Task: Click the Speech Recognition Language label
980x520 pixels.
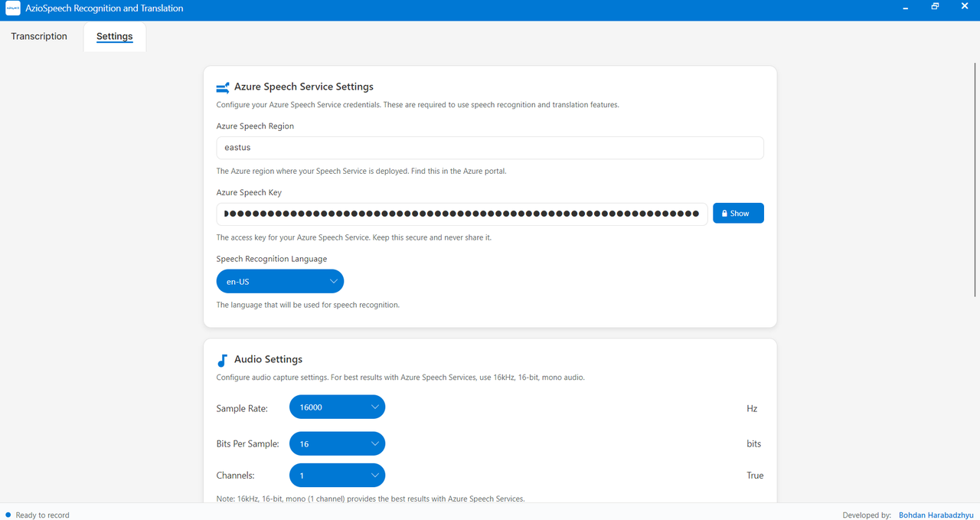Action: coord(272,260)
